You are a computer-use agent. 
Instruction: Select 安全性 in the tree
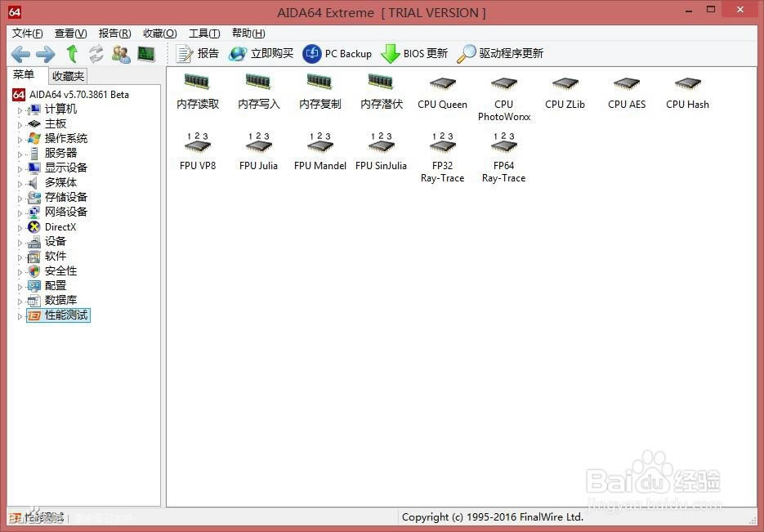pos(52,270)
